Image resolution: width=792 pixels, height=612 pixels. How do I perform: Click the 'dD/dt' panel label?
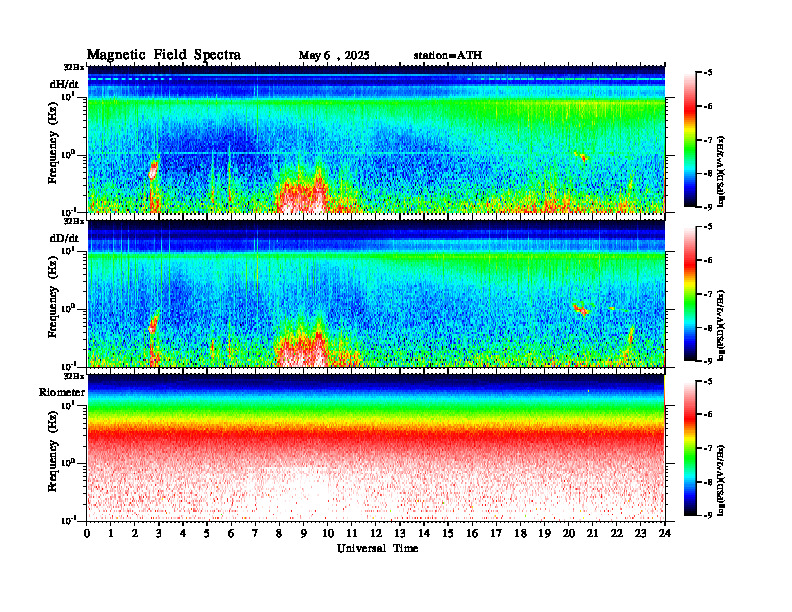(64, 238)
